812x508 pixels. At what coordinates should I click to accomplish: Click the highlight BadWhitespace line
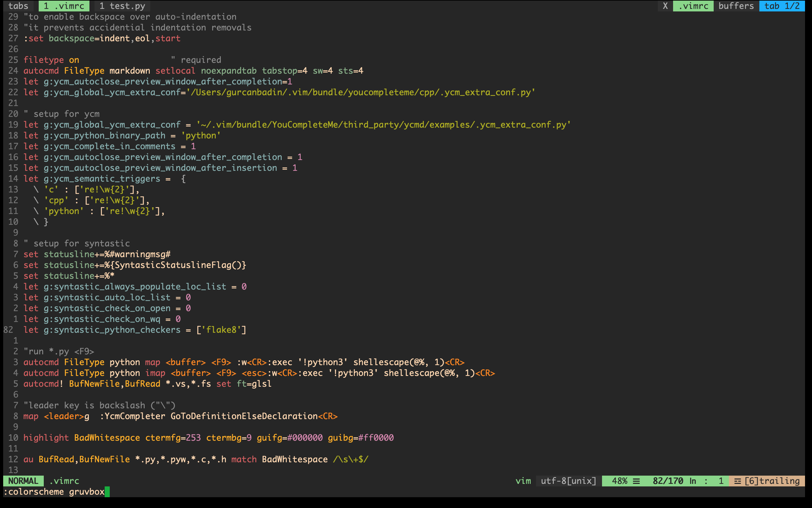click(208, 438)
